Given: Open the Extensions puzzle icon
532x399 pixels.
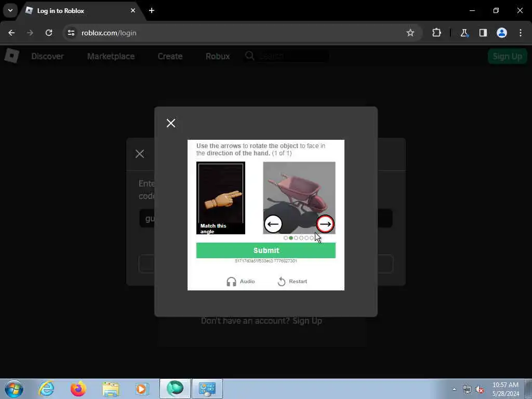Looking at the screenshot, I should coord(436,33).
